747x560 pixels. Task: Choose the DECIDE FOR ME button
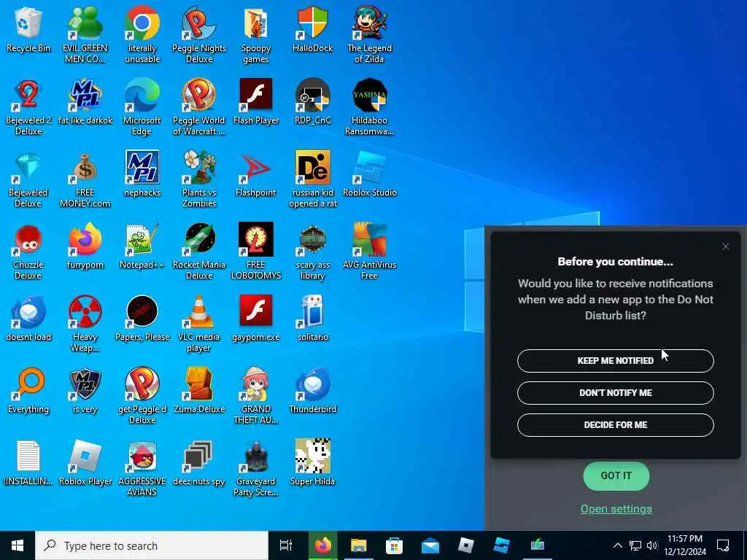[616, 425]
